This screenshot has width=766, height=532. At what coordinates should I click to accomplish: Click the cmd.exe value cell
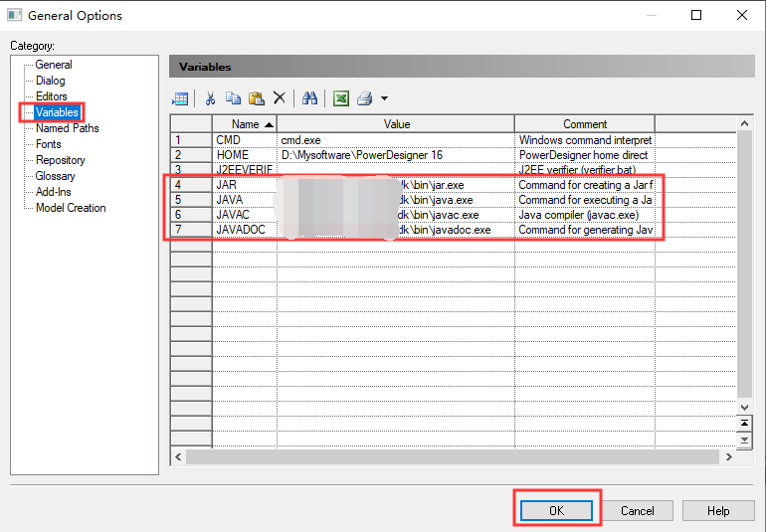tap(396, 140)
